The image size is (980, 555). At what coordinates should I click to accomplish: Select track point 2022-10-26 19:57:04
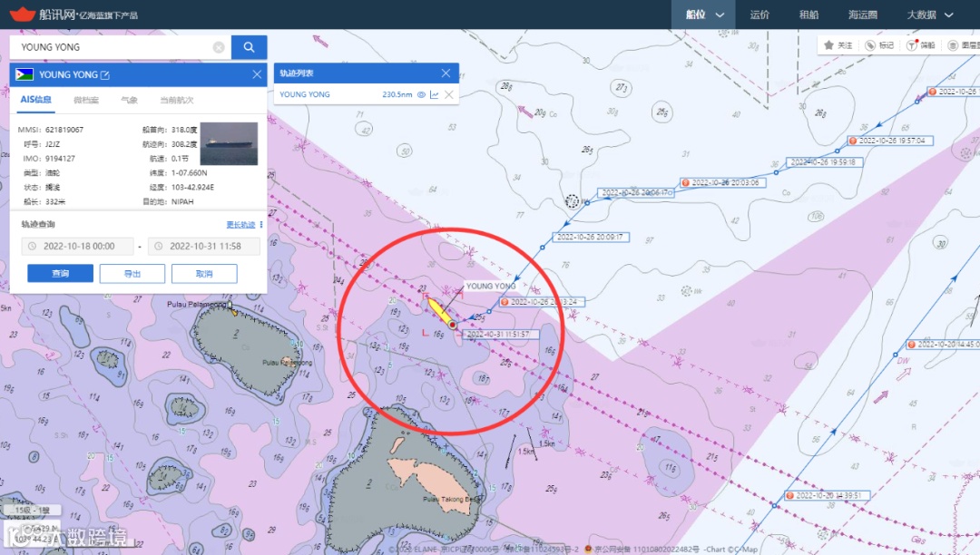pyautogui.click(x=891, y=141)
